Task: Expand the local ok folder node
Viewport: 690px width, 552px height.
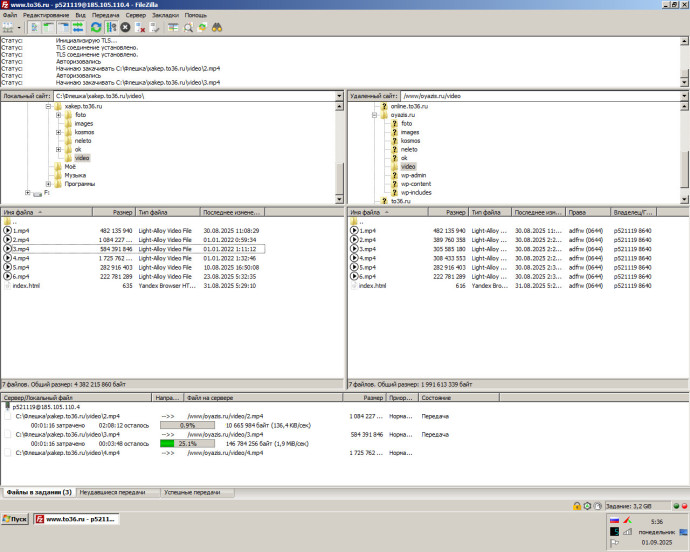Action: (59, 150)
